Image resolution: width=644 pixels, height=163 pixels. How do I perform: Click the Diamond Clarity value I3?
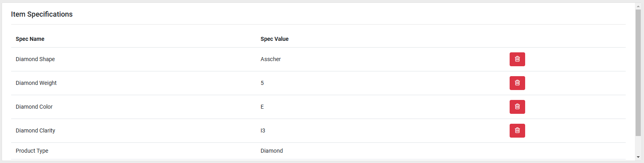[263, 130]
